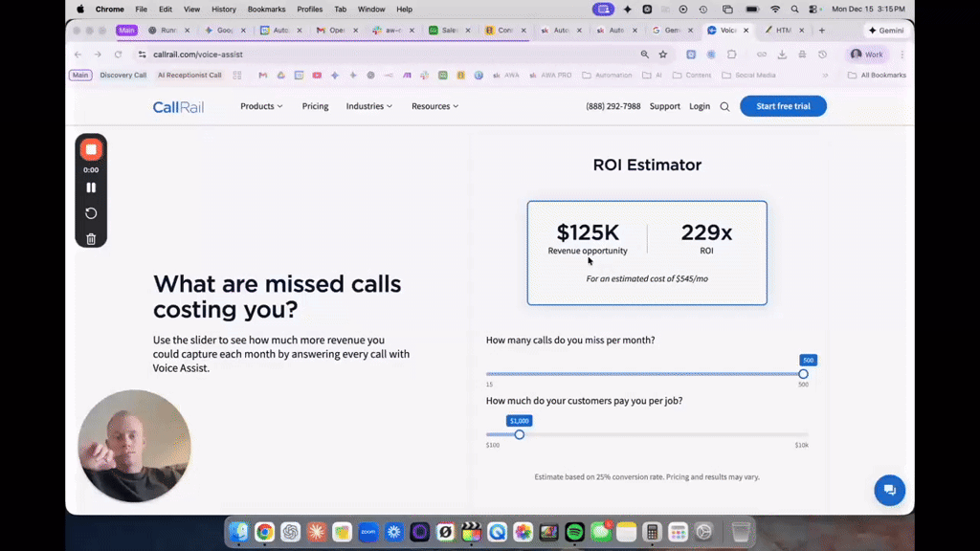Open new tab with plus button
Viewport: 980px width, 551px height.
(822, 30)
